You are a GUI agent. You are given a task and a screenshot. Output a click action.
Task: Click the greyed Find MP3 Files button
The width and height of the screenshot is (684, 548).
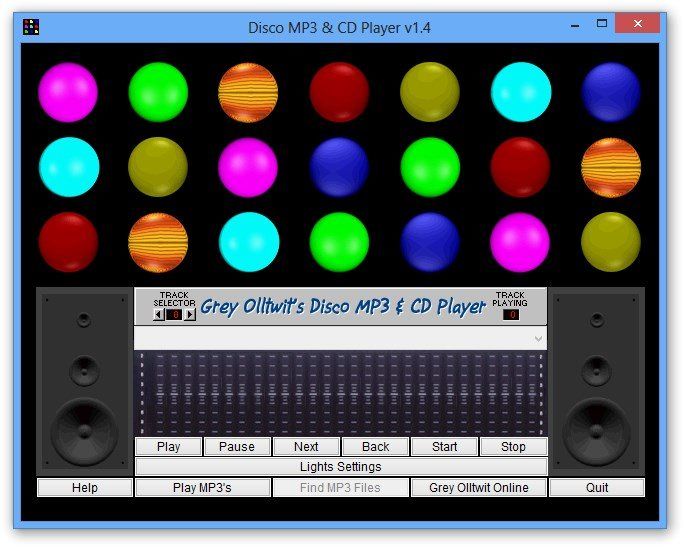coord(341,487)
